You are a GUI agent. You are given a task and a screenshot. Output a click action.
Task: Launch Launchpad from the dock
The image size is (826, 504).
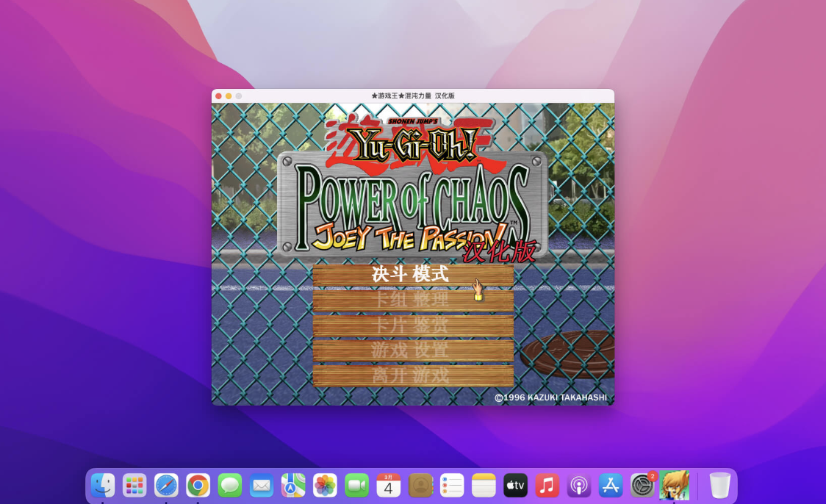(x=134, y=485)
